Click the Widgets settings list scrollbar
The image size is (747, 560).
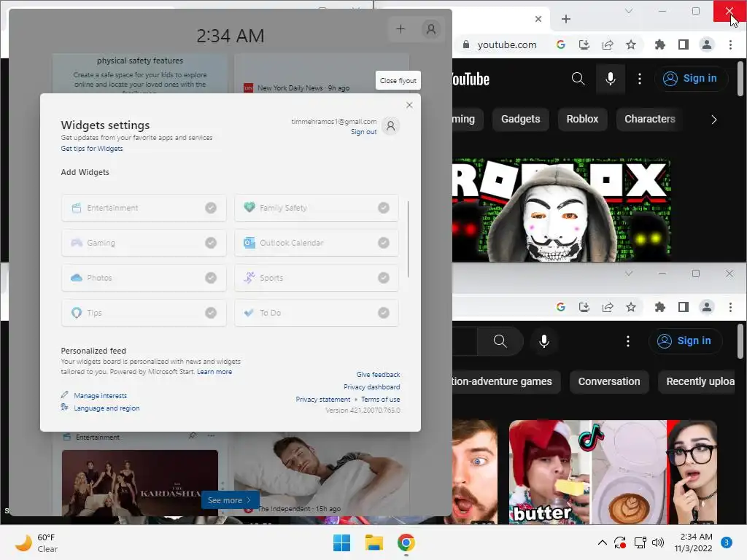pyautogui.click(x=409, y=239)
